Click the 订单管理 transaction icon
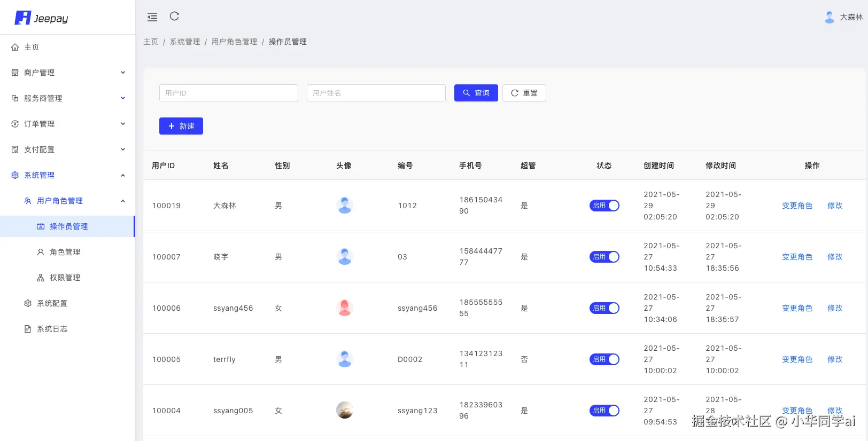 coord(15,124)
